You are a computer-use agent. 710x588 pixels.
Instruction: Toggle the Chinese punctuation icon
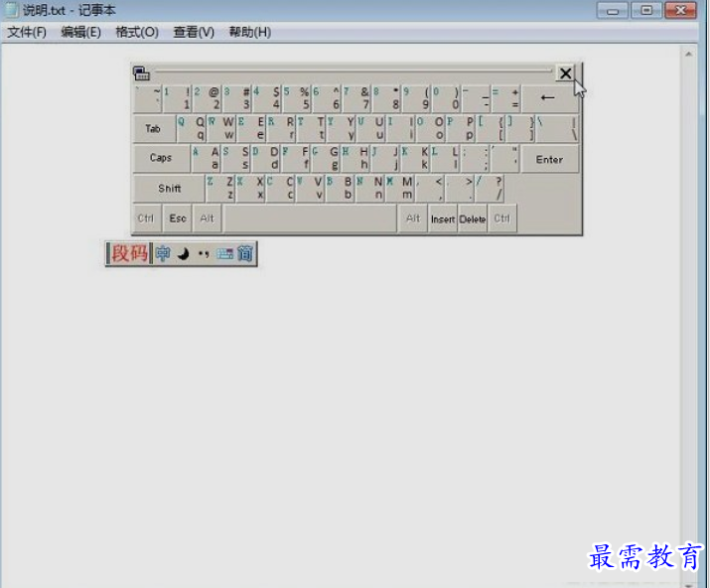pyautogui.click(x=204, y=253)
